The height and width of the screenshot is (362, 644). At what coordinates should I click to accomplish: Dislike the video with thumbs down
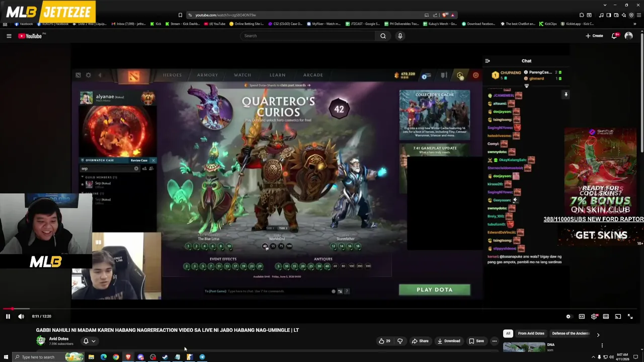point(400,341)
